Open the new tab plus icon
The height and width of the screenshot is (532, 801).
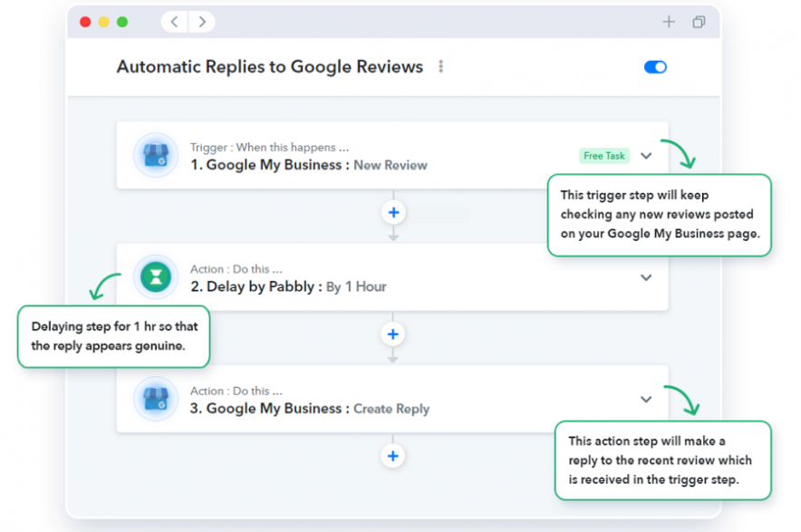[x=669, y=21]
